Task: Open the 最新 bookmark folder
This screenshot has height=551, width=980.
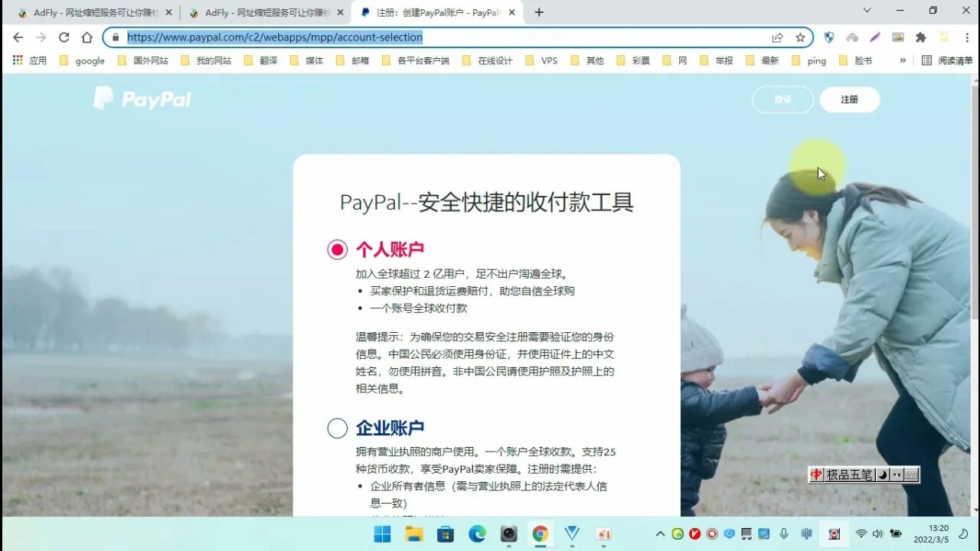Action: [763, 60]
